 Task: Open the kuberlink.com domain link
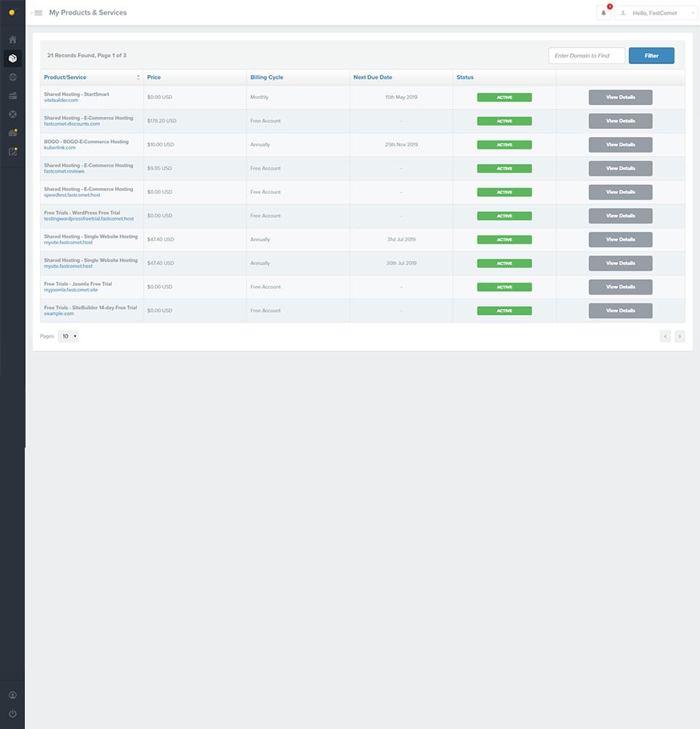pyautogui.click(x=60, y=148)
